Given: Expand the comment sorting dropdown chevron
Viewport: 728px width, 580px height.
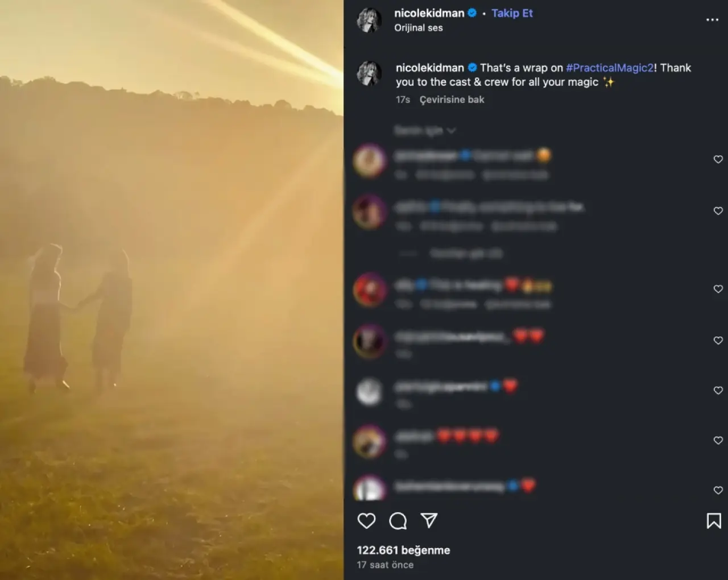Looking at the screenshot, I should (x=452, y=131).
